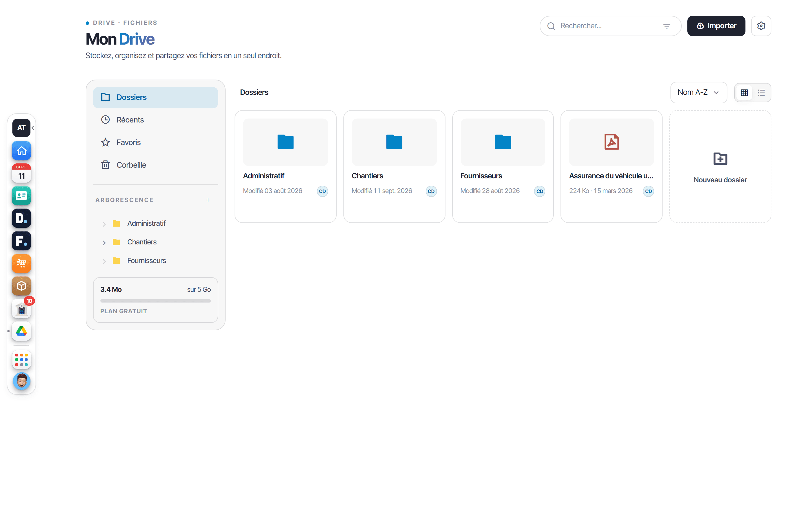Select Administratif folder in the tree
The width and height of the screenshot is (812, 508).
(146, 224)
